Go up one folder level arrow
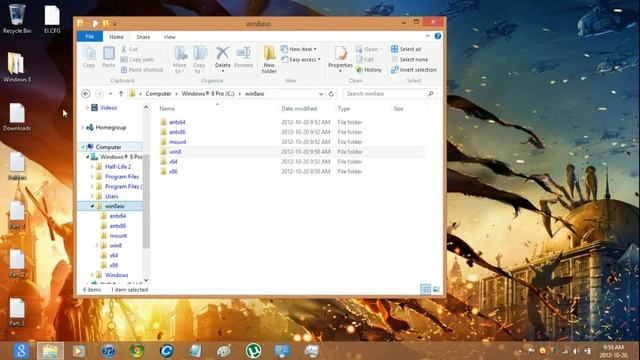This screenshot has height=360, width=640. 121,93
